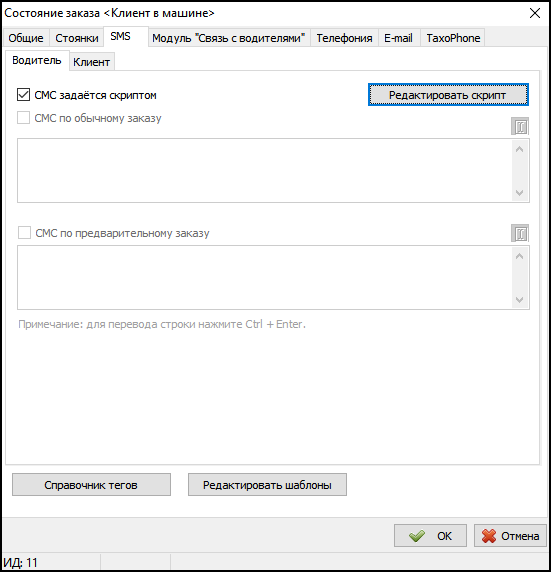
Task: Uncheck 'СМС задаётся скриптом' checkbox
Action: tap(23, 95)
